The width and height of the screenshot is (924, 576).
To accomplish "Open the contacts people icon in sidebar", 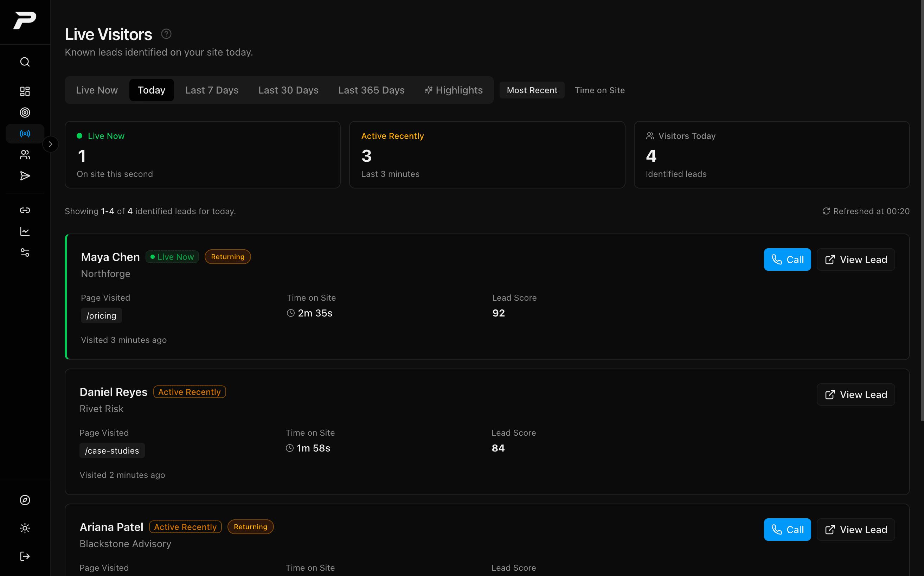I will 25,155.
